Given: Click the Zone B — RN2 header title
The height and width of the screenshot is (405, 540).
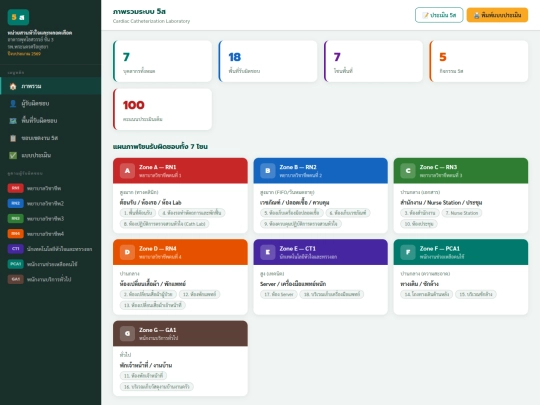Looking at the screenshot, I should 298,167.
